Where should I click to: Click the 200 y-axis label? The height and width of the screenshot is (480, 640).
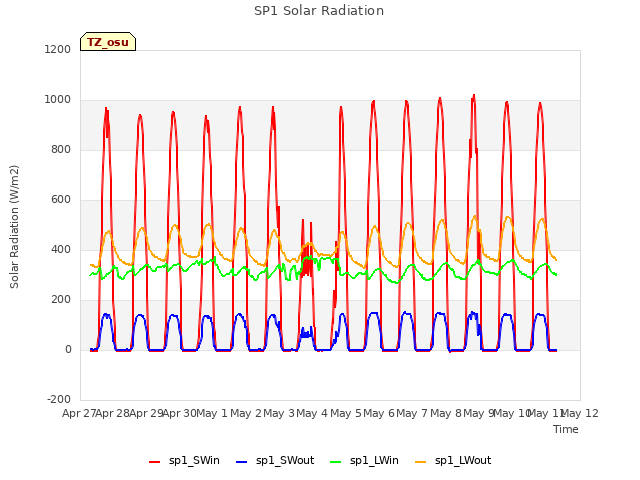click(x=61, y=300)
